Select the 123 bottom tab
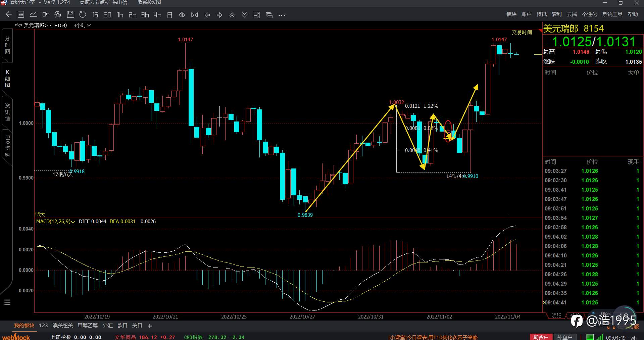 click(x=43, y=326)
